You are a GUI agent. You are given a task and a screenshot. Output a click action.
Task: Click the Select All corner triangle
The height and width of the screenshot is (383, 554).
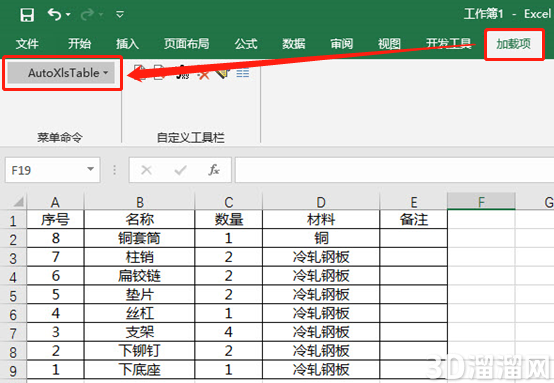[18, 201]
